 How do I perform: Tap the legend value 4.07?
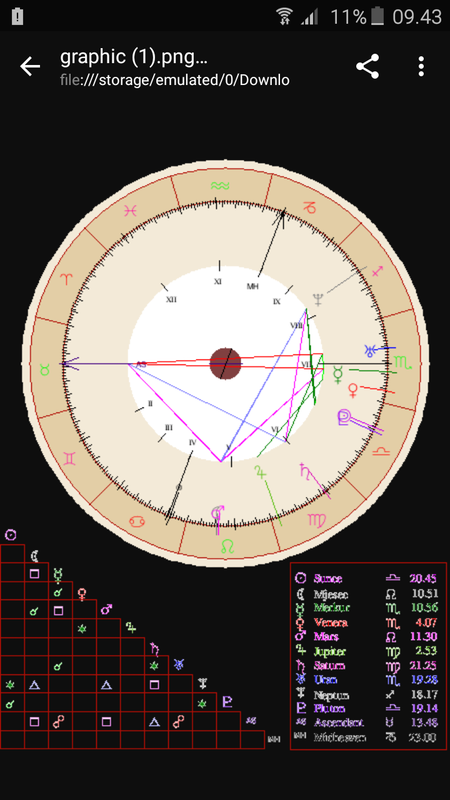(427, 622)
